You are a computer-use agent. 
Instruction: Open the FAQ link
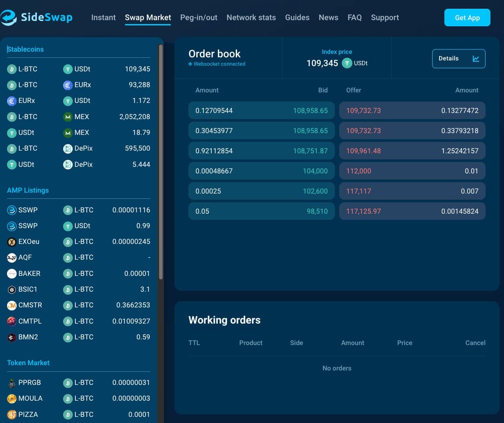coord(355,18)
